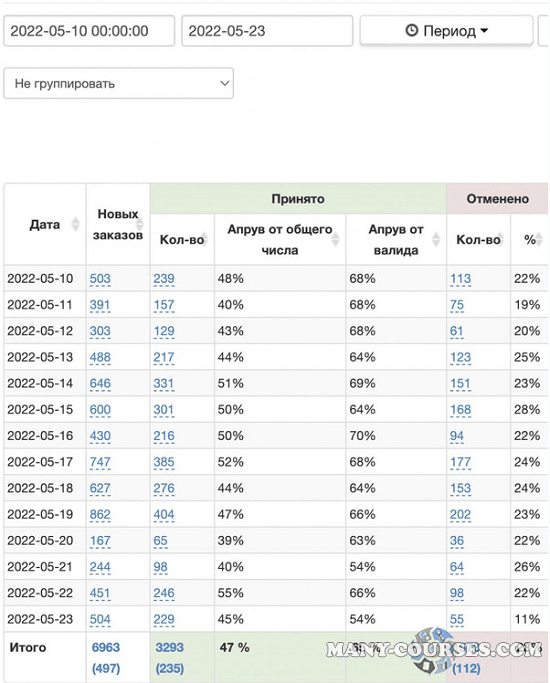Open new orders link 430
The width and height of the screenshot is (550, 683).
(100, 435)
